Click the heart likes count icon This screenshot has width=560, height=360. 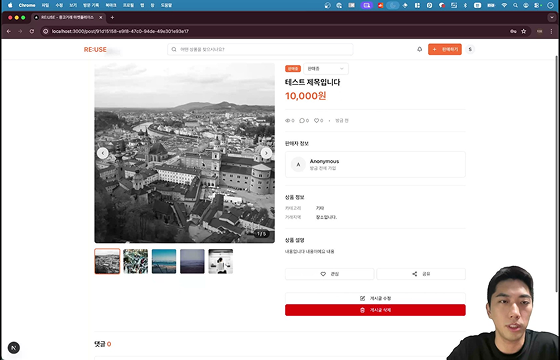316,121
